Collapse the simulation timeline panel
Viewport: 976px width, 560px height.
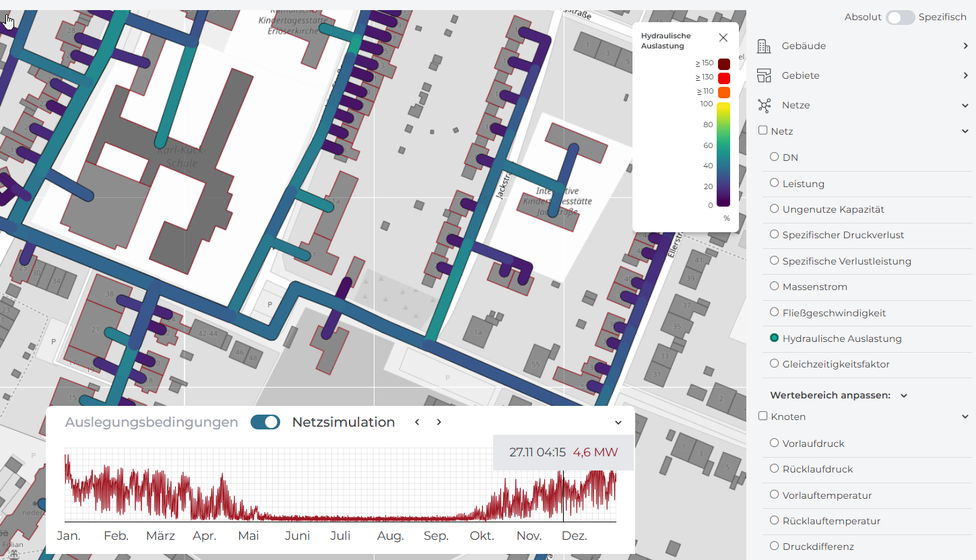click(618, 423)
